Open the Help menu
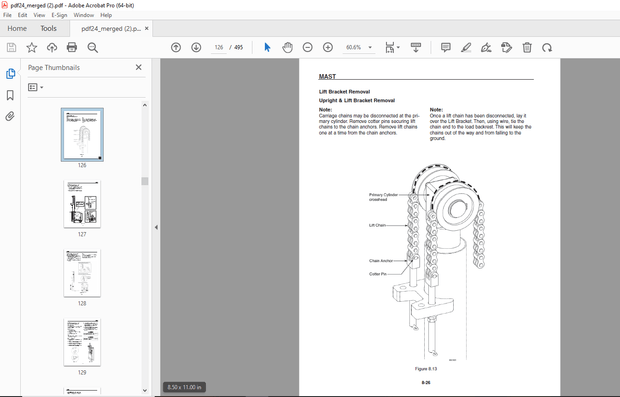Viewport: 620px width, 397px height. click(x=106, y=15)
